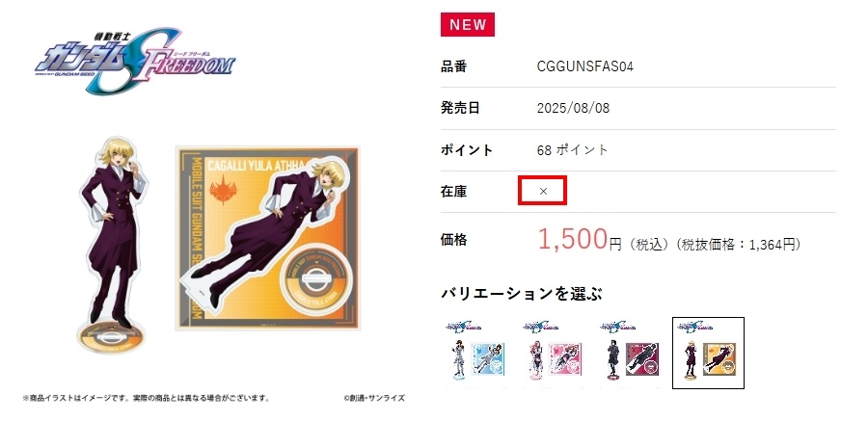Click the release date 2025/08/08
Image resolution: width=868 pixels, height=421 pixels.
(x=573, y=108)
